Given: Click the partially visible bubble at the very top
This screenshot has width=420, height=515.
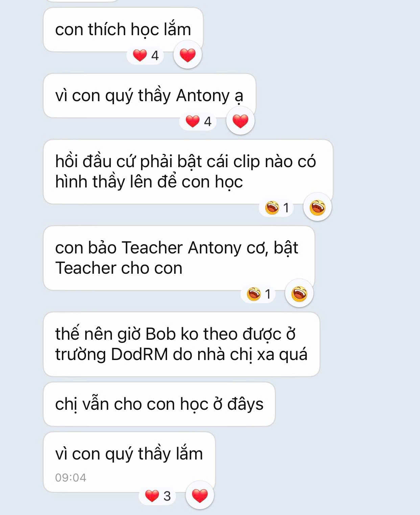Looking at the screenshot, I should coord(81,1).
